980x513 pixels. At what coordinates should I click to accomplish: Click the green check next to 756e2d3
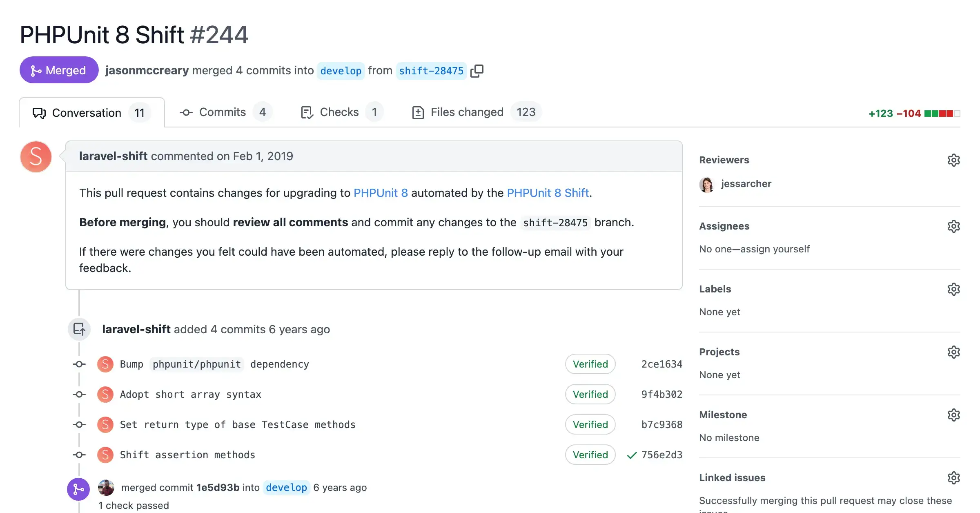tap(631, 455)
